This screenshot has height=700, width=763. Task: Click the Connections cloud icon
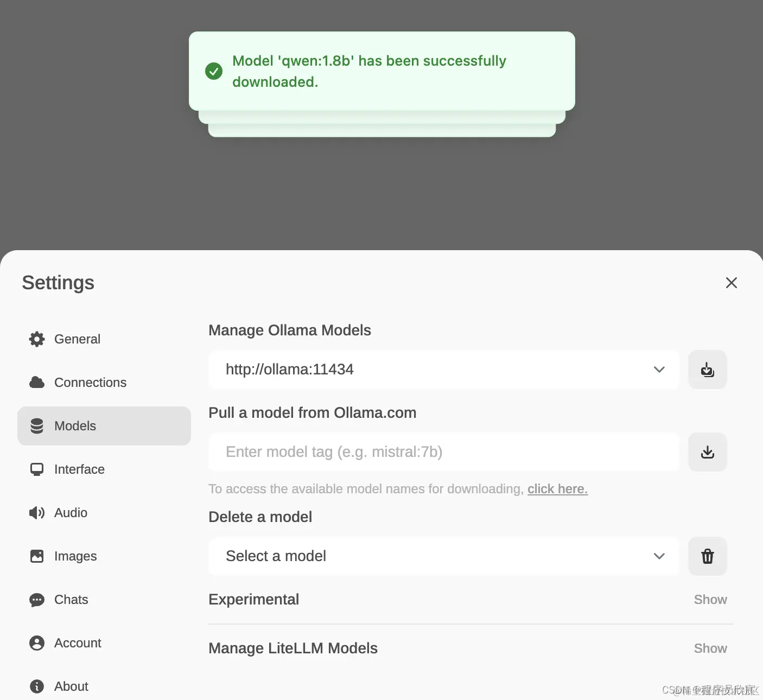coord(37,383)
